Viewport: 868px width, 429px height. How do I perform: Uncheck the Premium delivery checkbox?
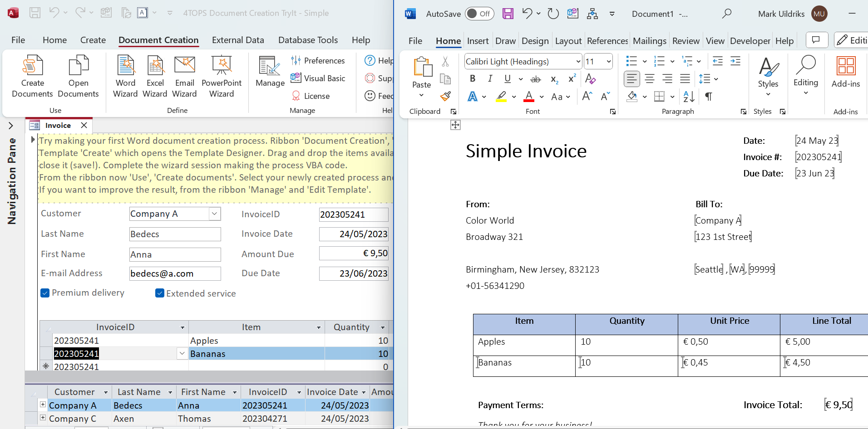(x=45, y=293)
